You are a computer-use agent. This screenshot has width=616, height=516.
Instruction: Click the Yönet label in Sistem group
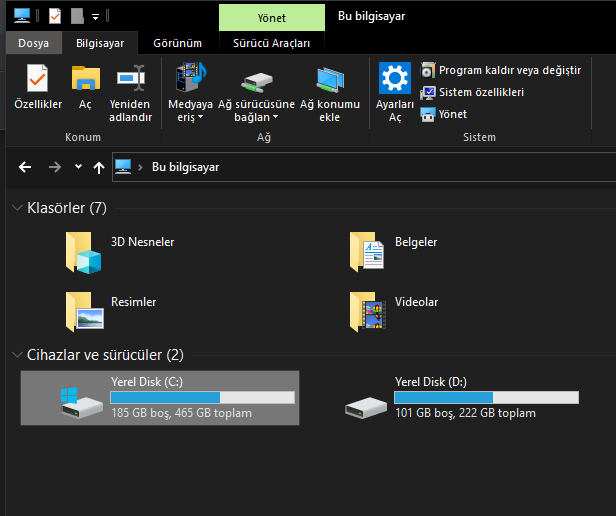(x=453, y=114)
